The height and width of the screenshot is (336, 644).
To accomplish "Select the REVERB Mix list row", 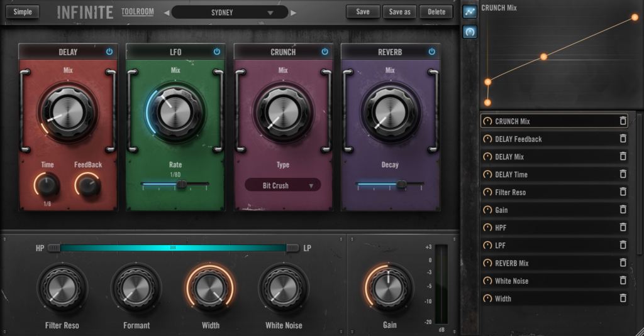I will (x=553, y=263).
